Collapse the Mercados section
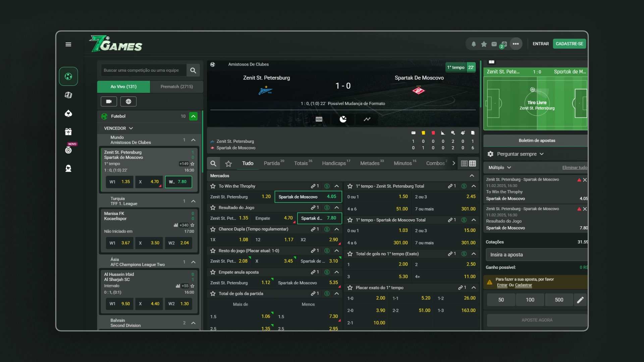Viewport: 644px width, 362px height. point(472,176)
